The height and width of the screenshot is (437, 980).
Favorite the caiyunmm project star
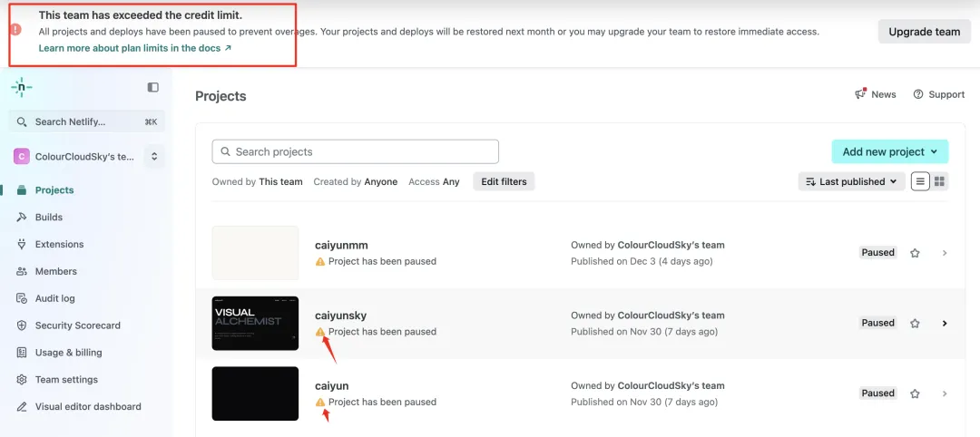tap(915, 253)
